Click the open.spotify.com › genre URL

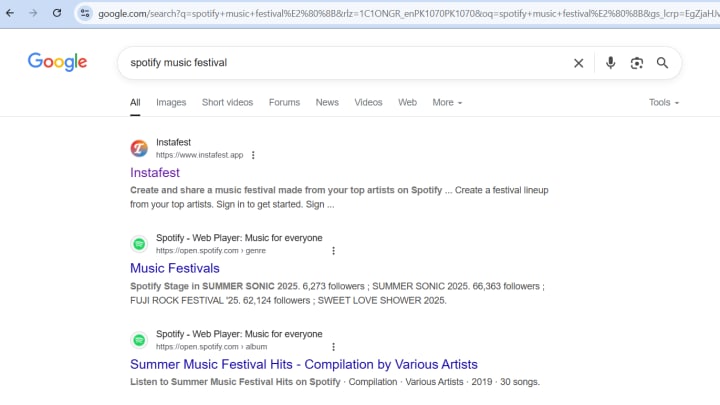[x=210, y=251]
